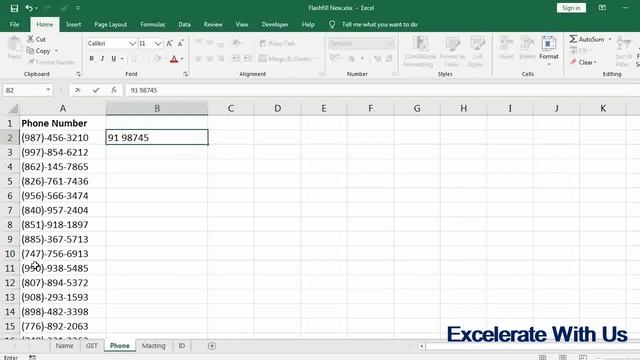Viewport: 640px width, 360px height.
Task: Switch to the Formulas tab
Action: [153, 24]
